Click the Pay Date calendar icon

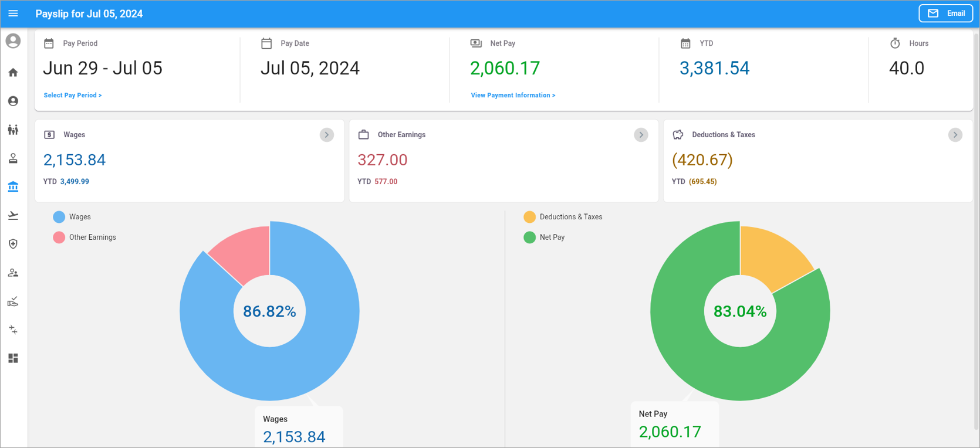tap(266, 43)
